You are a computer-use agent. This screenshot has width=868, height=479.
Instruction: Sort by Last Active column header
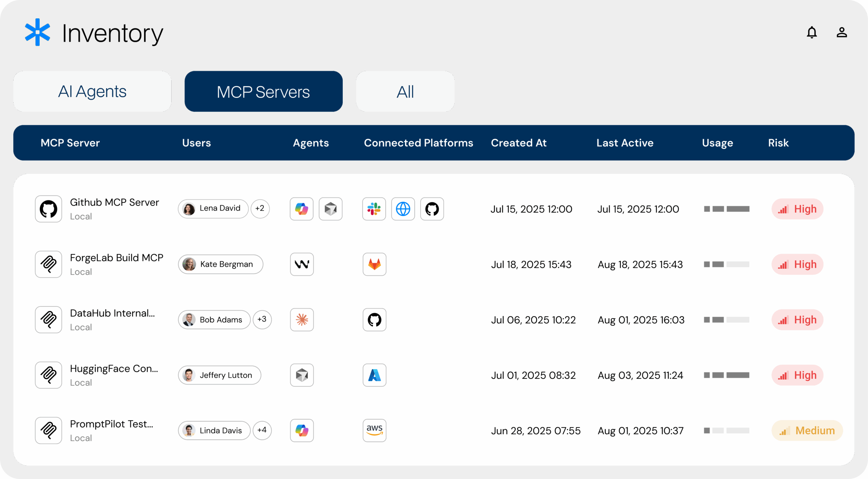tap(625, 143)
